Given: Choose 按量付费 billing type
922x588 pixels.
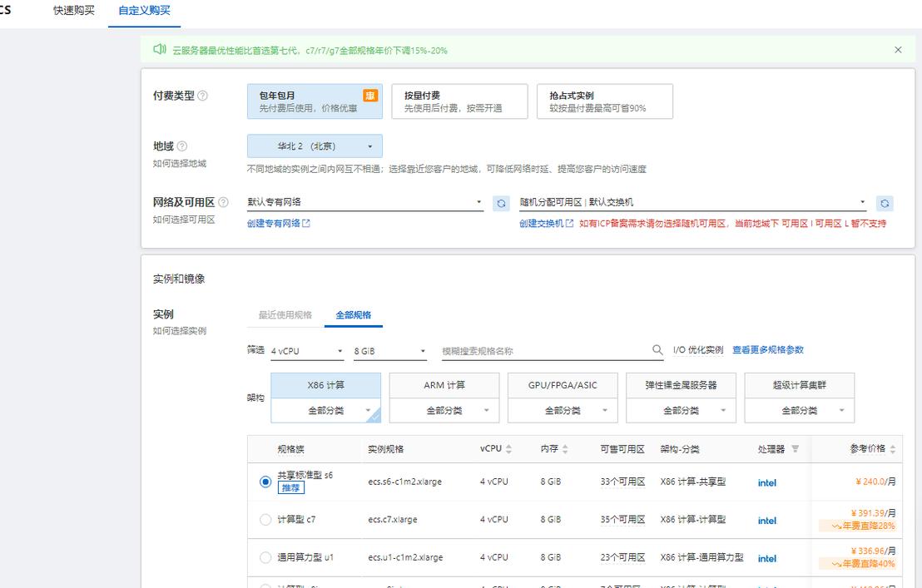Looking at the screenshot, I should [460, 101].
